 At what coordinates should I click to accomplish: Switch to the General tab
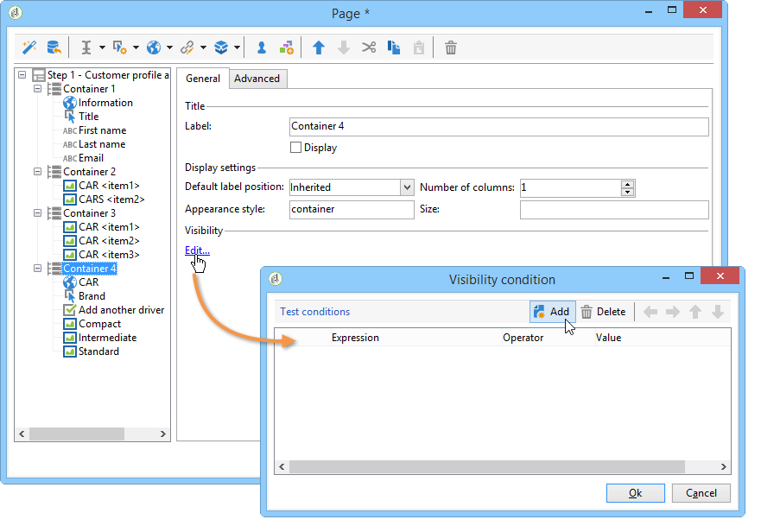coord(202,79)
